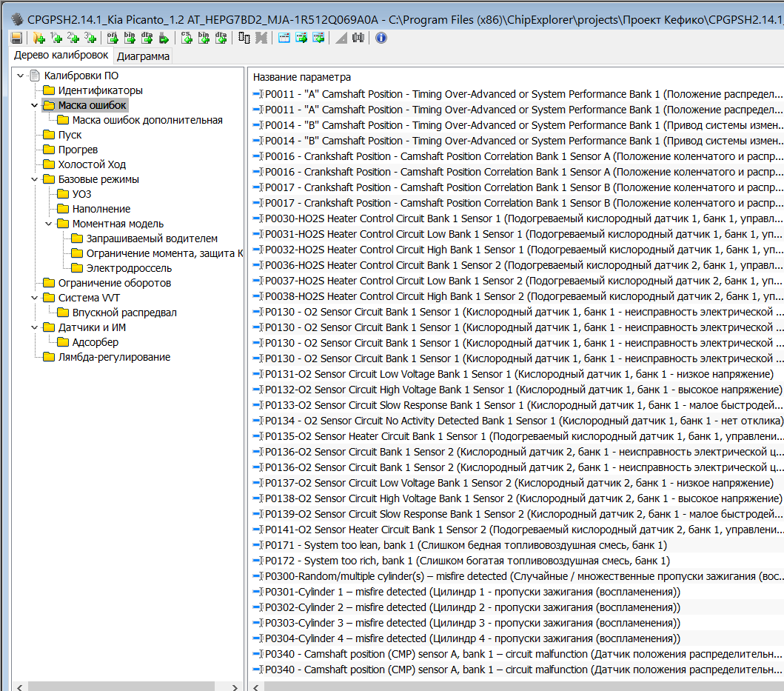
Task: Click the binoculars search icon
Action: (x=358, y=38)
